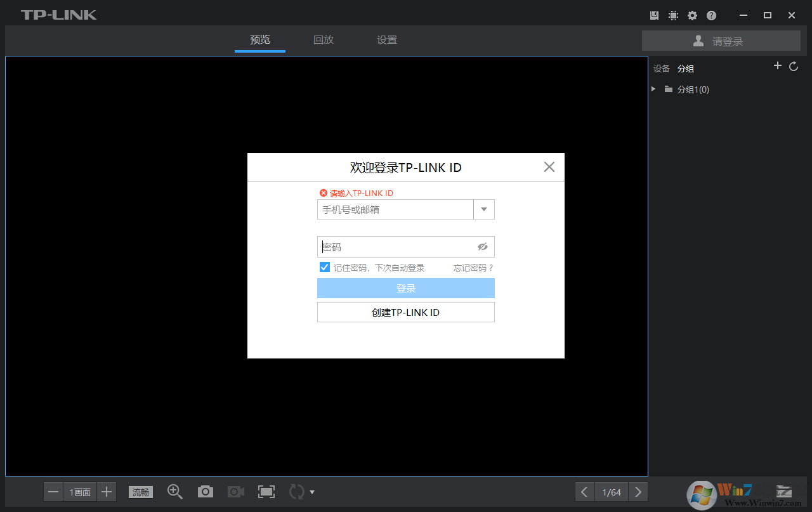Image resolution: width=812 pixels, height=512 pixels.
Task: Go to next page of 1/64
Action: click(x=638, y=492)
